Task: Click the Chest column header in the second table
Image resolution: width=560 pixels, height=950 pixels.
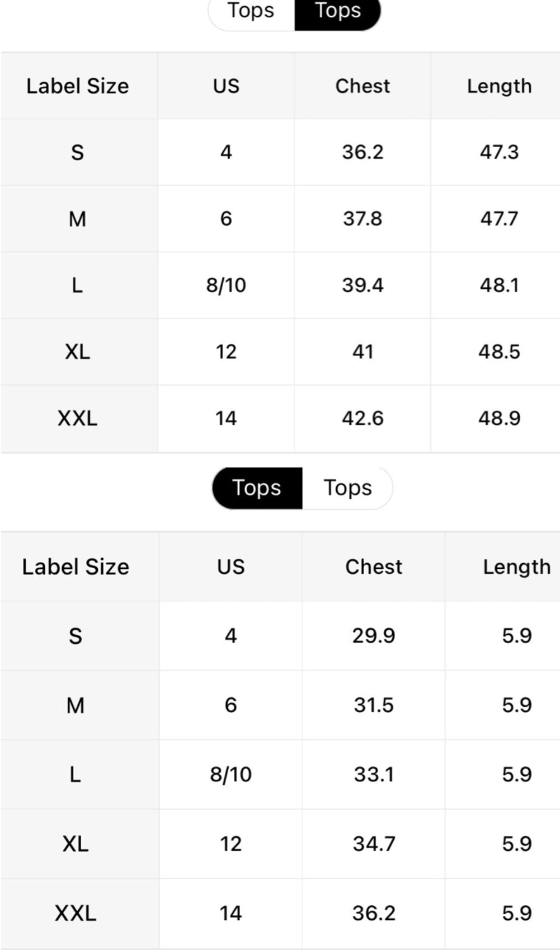Action: point(374,567)
